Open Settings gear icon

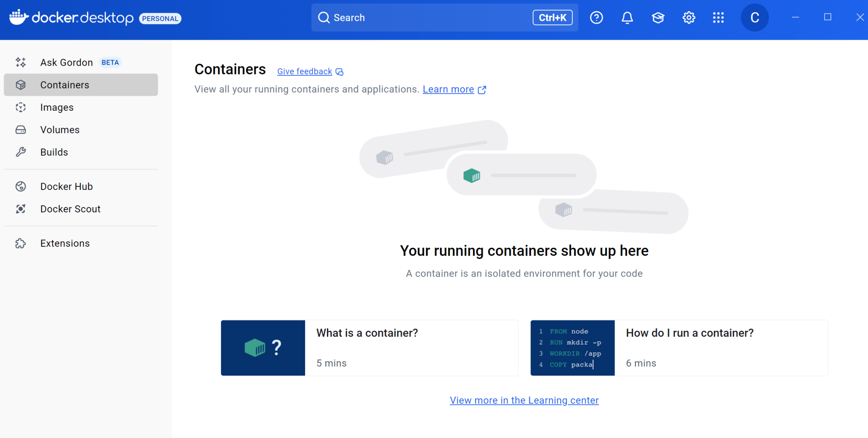click(x=689, y=18)
